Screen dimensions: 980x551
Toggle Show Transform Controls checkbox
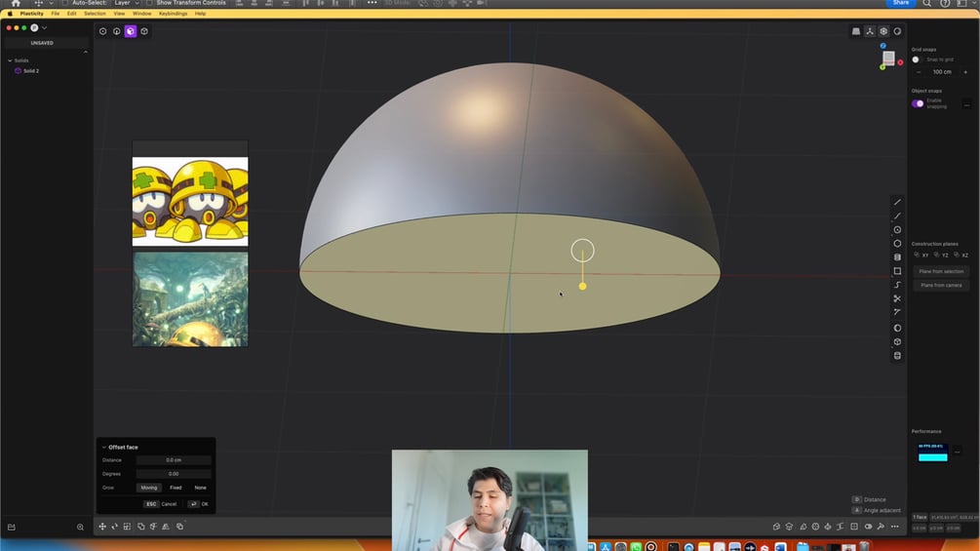[x=149, y=3]
